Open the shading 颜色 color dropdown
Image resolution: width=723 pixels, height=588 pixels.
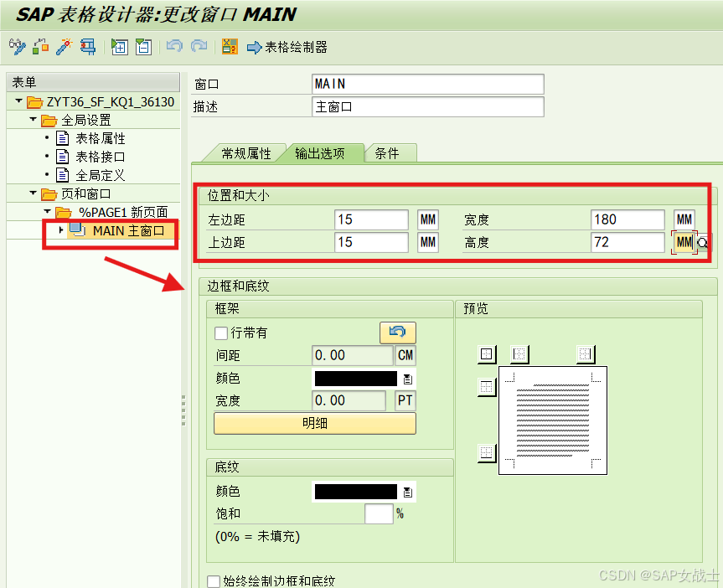click(408, 492)
